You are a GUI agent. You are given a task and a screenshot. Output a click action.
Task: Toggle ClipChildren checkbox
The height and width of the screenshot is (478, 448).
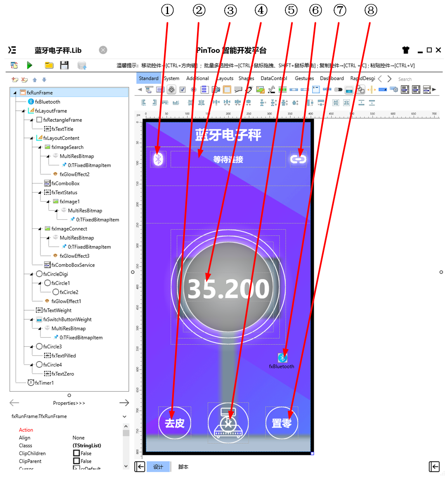click(76, 453)
